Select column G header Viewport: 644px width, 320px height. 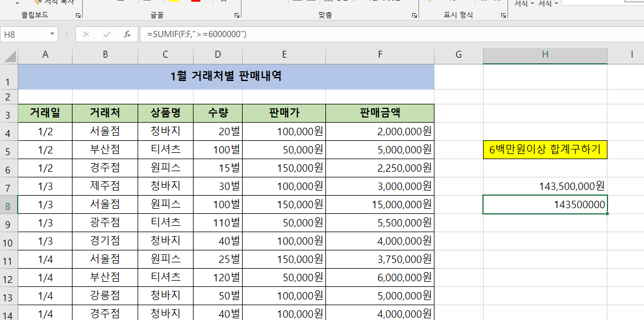(459, 56)
